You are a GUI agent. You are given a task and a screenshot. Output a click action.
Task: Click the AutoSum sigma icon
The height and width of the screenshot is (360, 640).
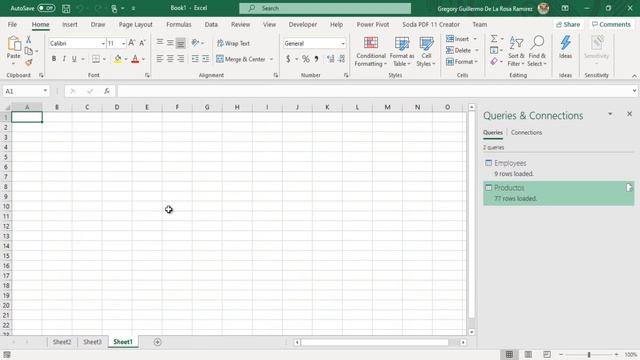pyautogui.click(x=494, y=39)
